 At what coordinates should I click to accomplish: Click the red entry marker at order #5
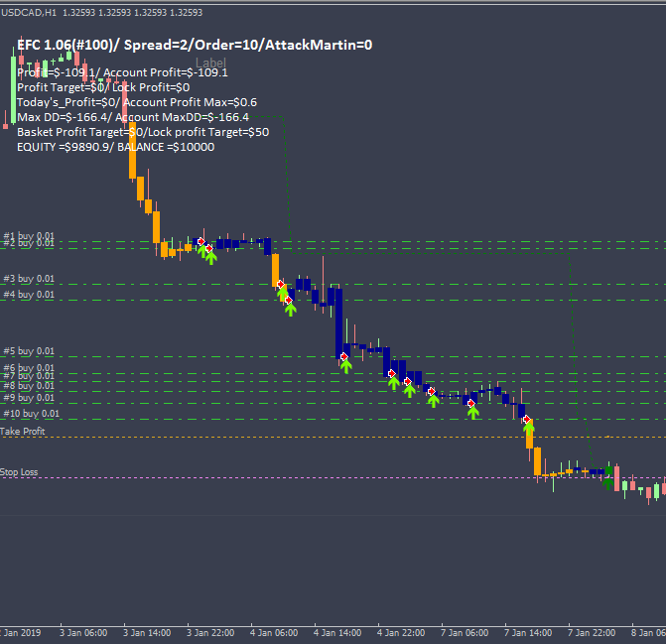pyautogui.click(x=343, y=355)
